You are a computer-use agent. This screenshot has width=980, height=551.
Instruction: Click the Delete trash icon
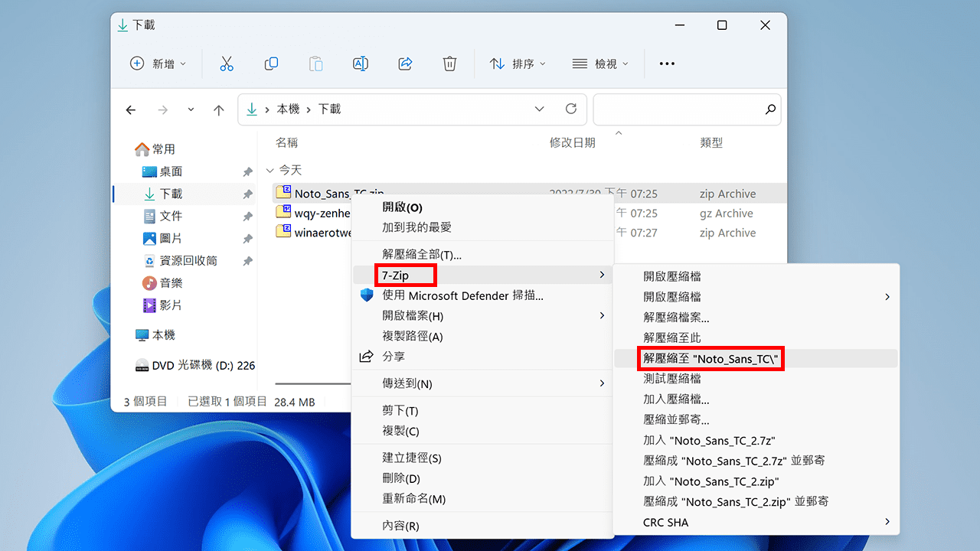pos(449,64)
